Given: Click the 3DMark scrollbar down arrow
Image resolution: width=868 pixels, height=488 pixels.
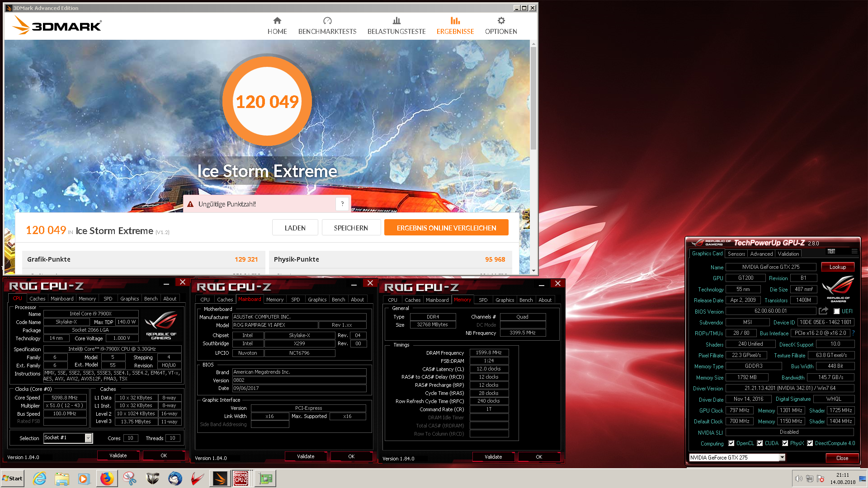Looking at the screenshot, I should click(x=533, y=271).
